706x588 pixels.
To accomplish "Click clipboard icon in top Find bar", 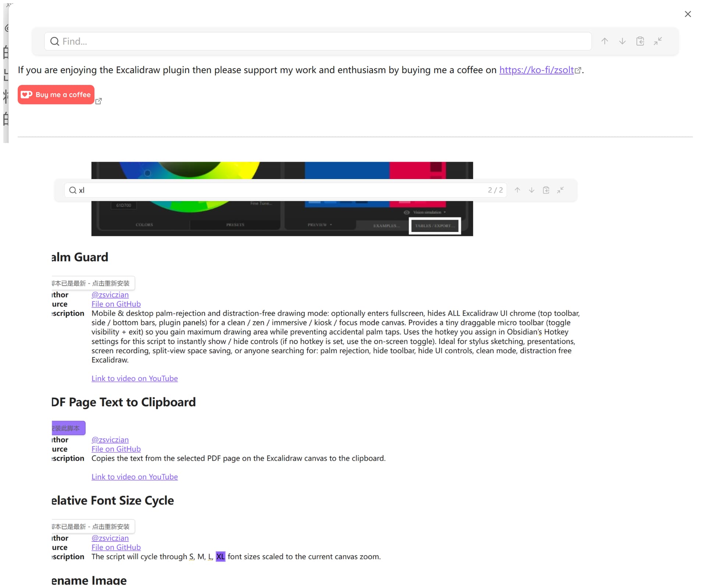I will pos(640,41).
